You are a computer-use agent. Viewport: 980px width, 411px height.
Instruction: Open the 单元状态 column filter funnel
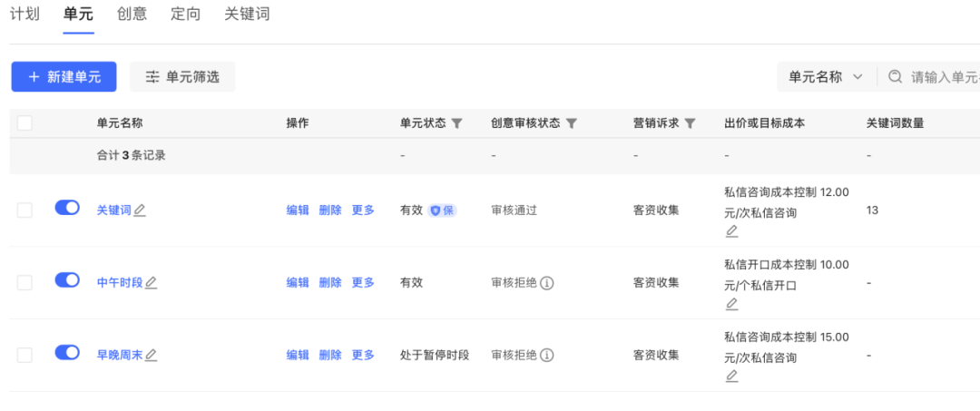click(x=456, y=123)
